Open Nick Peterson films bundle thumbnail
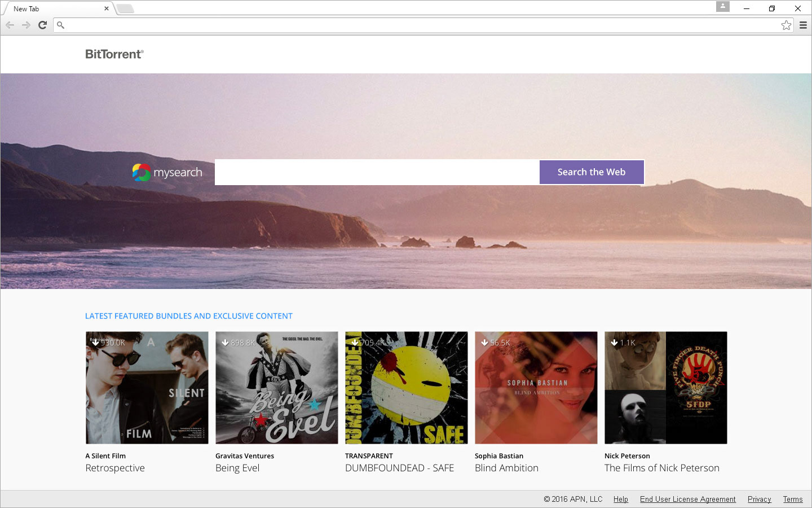This screenshot has width=812, height=508. click(x=665, y=387)
